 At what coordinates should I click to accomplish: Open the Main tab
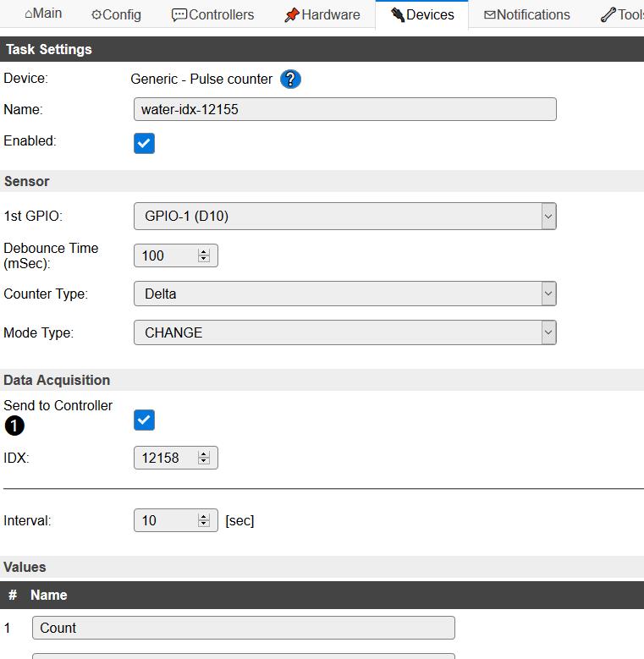[43, 14]
